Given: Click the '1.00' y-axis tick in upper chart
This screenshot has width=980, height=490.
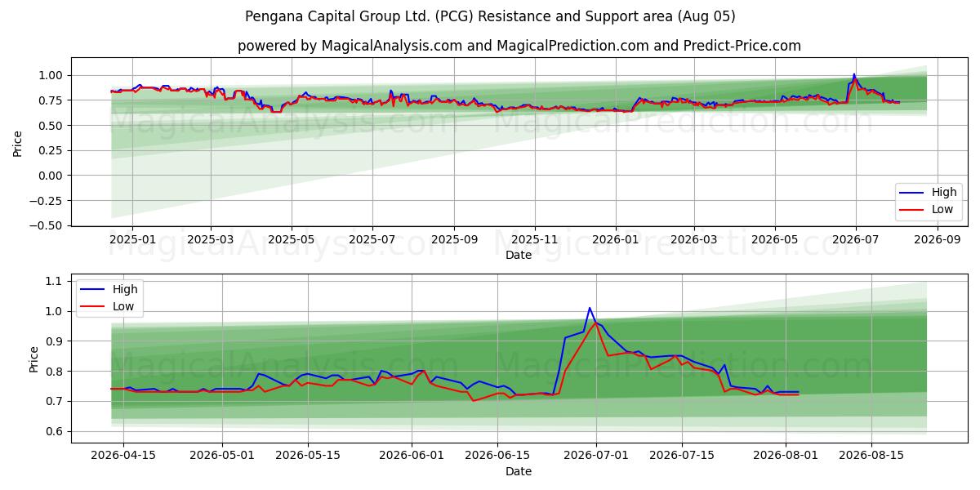Looking at the screenshot, I should [x=51, y=75].
